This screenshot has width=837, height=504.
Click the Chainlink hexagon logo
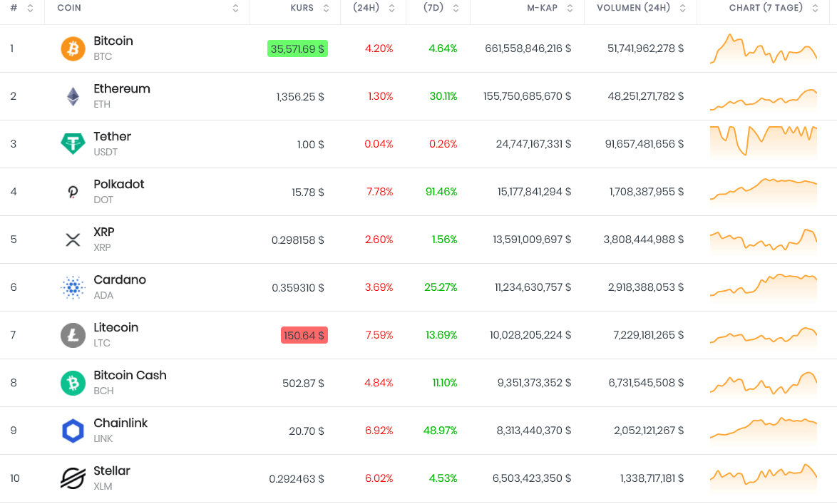click(73, 431)
